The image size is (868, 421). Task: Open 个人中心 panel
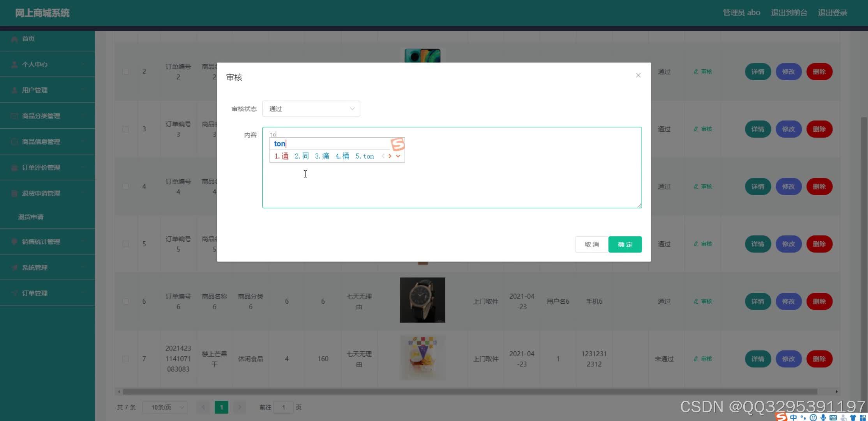pyautogui.click(x=47, y=64)
